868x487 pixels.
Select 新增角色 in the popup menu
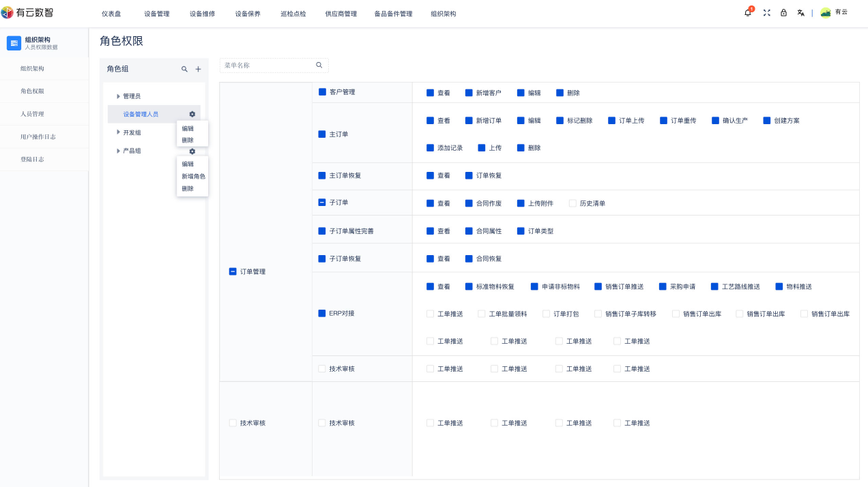(193, 176)
